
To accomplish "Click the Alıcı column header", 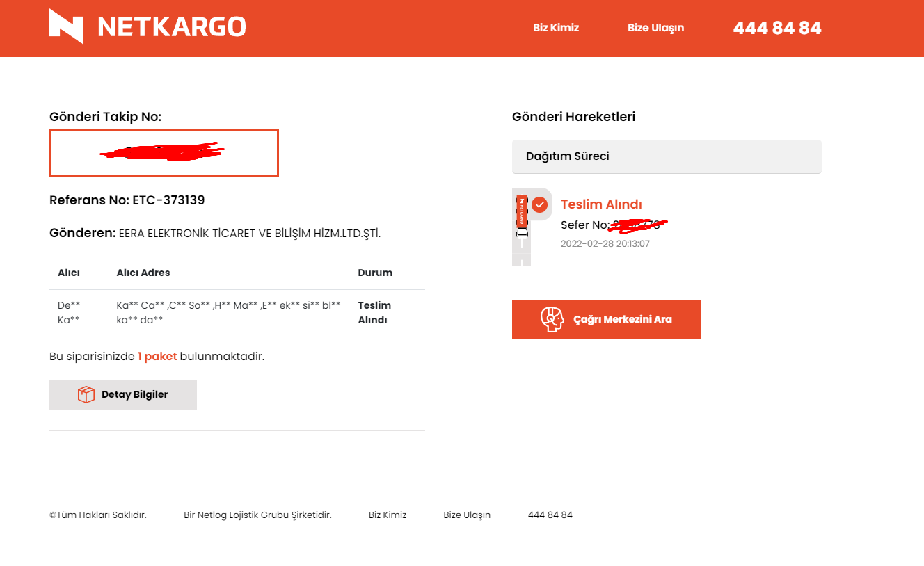I will coord(69,273).
